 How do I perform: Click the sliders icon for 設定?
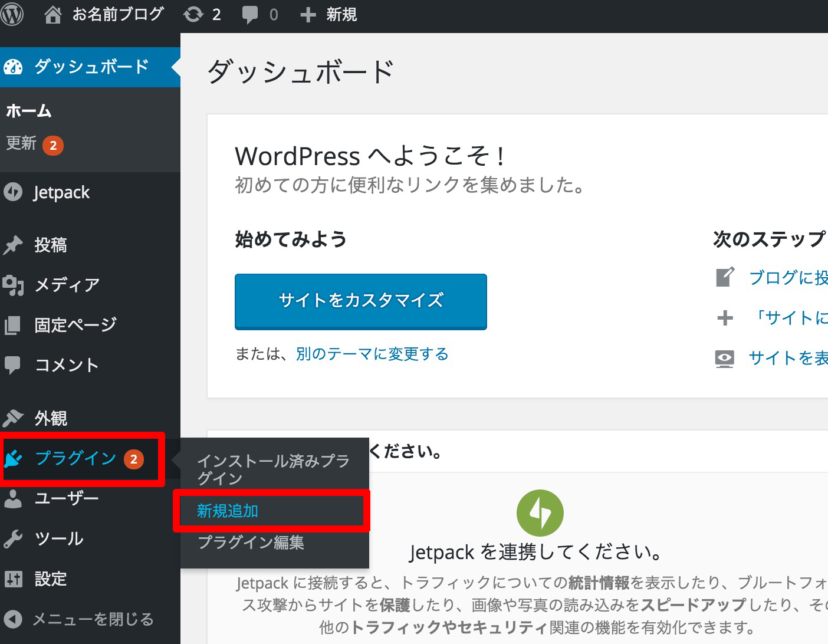pyautogui.click(x=13, y=579)
